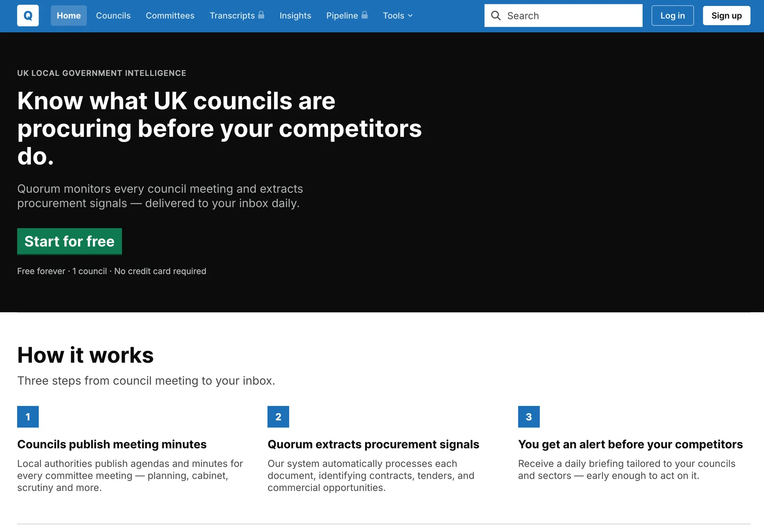
Task: Click the 'How it works' heading
Action: (x=86, y=355)
